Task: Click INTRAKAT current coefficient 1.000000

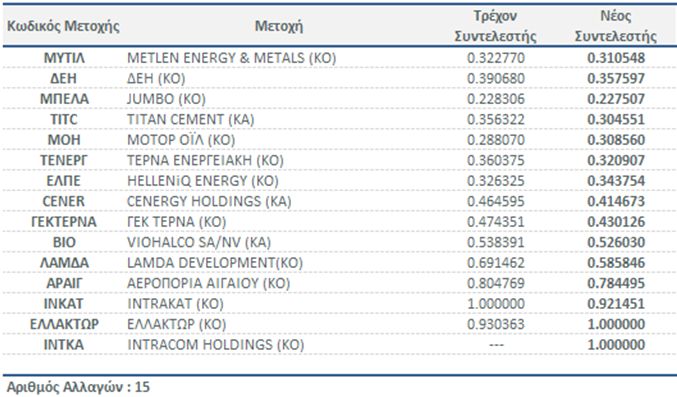Action: (x=496, y=304)
